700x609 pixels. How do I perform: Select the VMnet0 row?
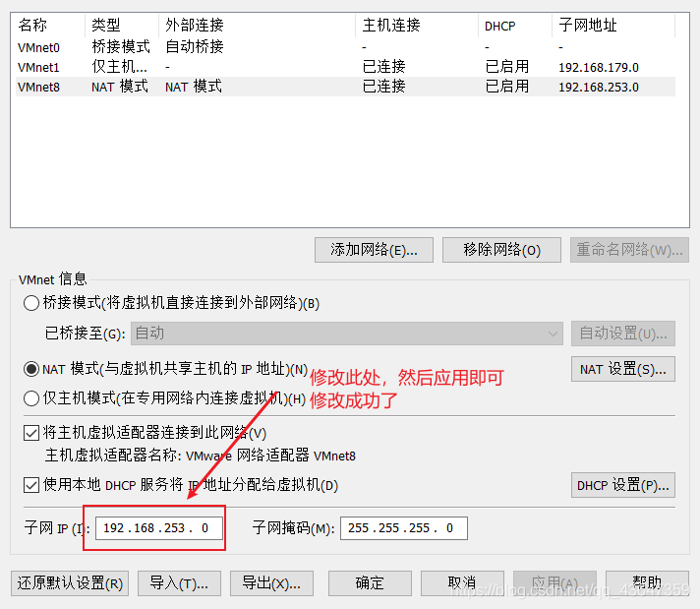[345, 47]
